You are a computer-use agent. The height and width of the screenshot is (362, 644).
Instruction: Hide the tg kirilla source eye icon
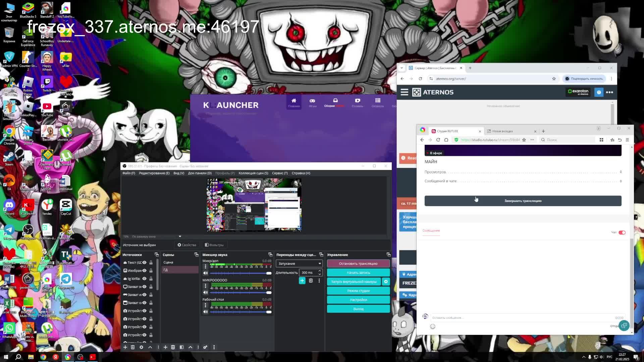(145, 279)
